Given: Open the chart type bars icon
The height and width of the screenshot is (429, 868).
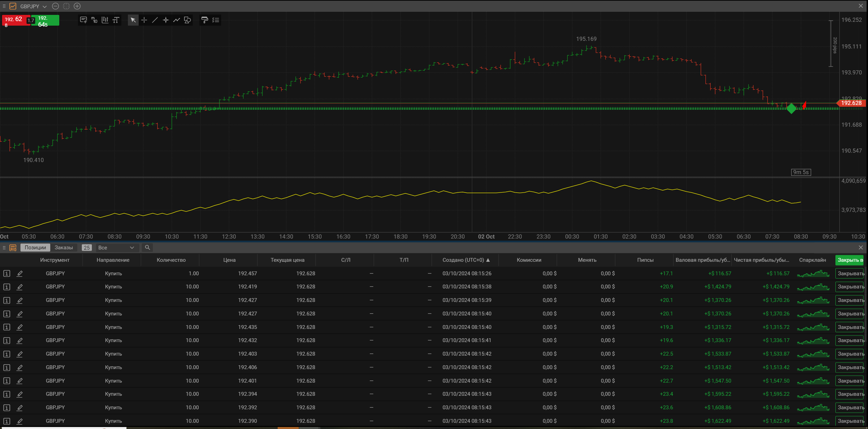Looking at the screenshot, I should [105, 20].
